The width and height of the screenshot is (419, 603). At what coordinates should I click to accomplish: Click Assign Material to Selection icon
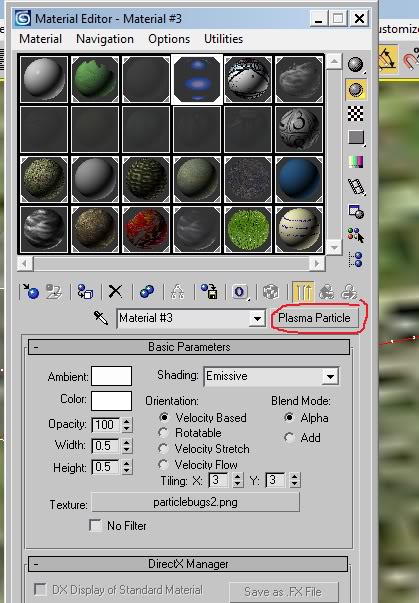(85, 292)
